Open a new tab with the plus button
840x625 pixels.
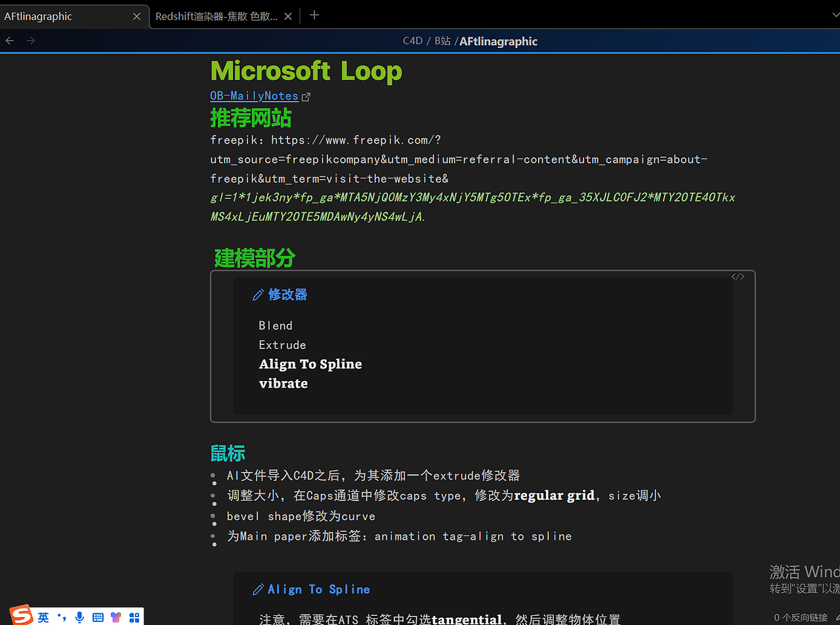click(x=314, y=16)
